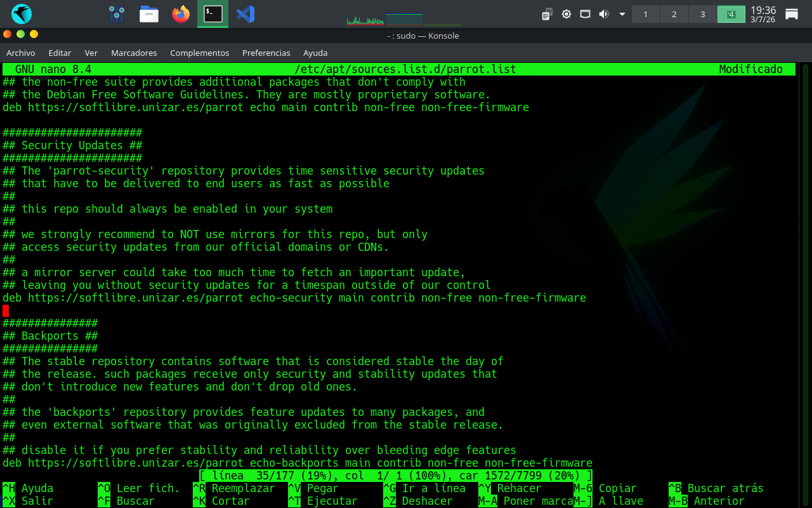
Task: Open the Marcadores menu
Action: click(134, 53)
